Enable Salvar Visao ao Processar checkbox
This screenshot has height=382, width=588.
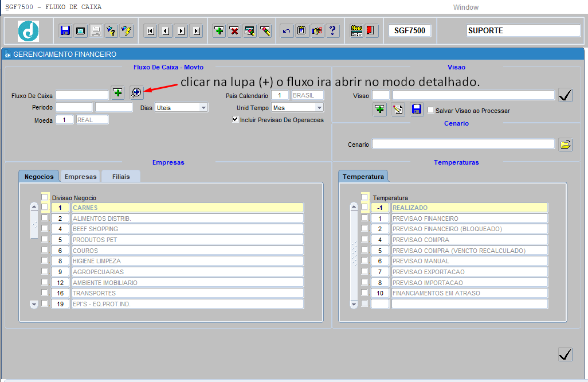[431, 110]
